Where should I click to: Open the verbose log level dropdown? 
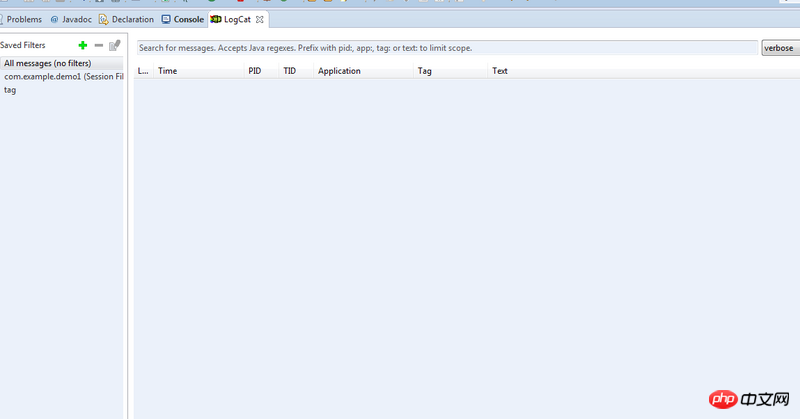coord(781,48)
